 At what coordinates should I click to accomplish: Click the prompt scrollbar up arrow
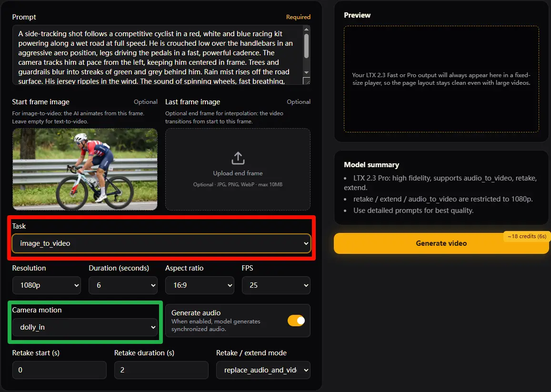[306, 30]
